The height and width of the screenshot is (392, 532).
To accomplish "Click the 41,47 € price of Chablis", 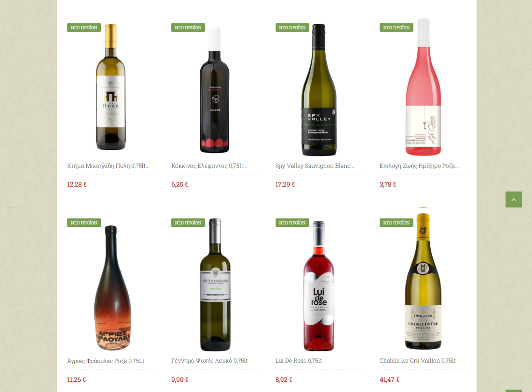I will [390, 380].
